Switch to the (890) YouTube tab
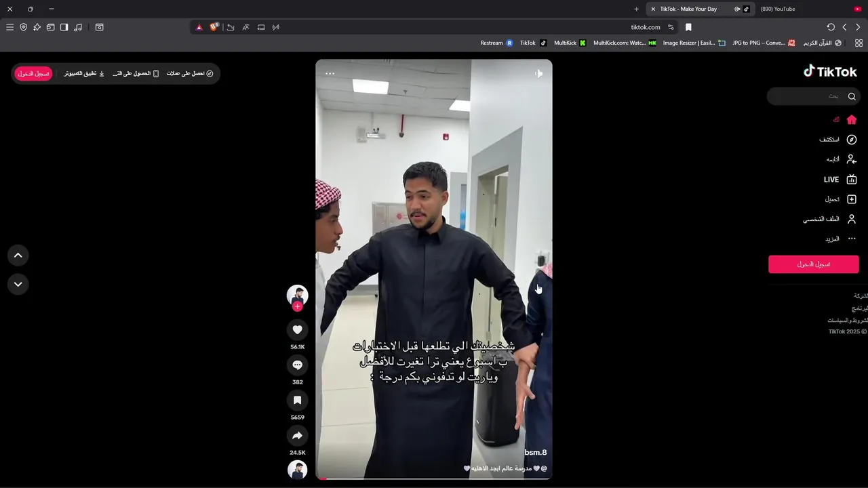 778,9
